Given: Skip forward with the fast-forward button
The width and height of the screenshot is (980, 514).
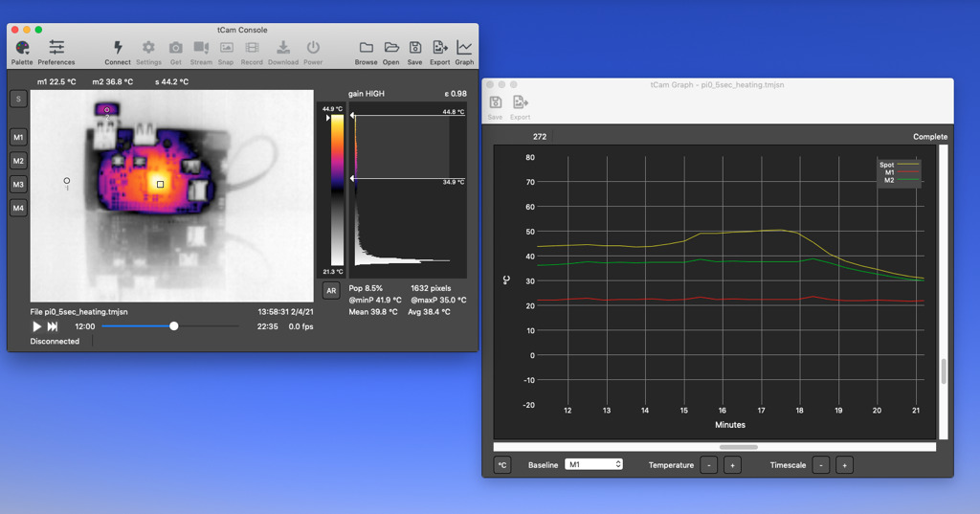Looking at the screenshot, I should [53, 326].
